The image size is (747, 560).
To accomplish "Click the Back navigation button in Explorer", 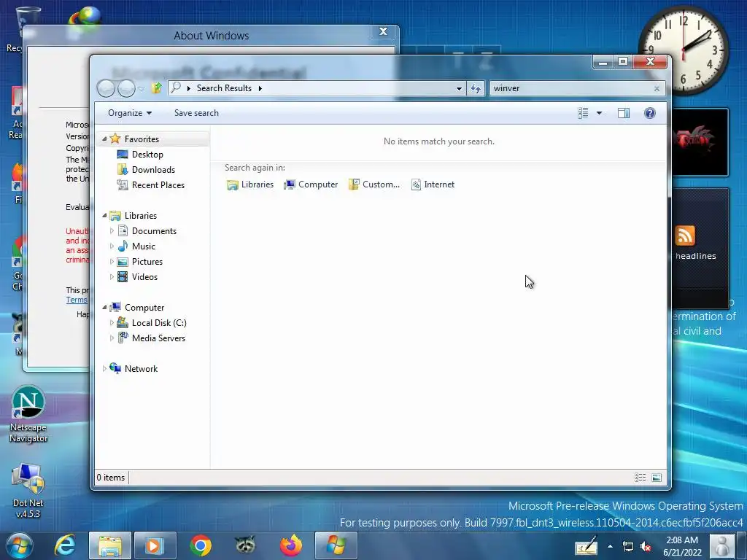I will pos(107,88).
